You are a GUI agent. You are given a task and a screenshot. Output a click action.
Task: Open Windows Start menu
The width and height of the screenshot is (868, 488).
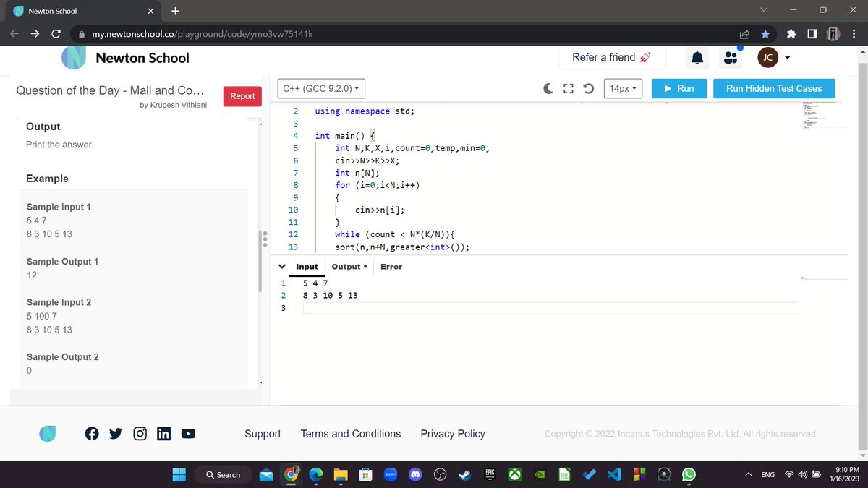179,474
